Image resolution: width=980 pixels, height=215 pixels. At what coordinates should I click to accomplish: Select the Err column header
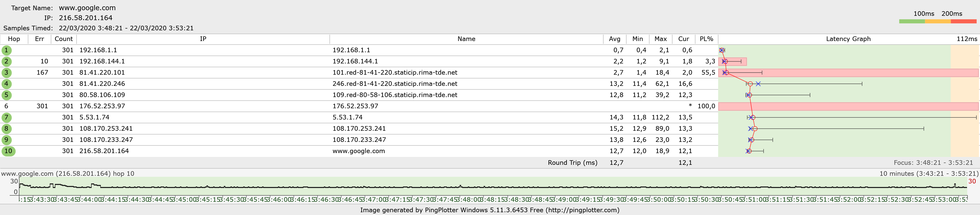39,39
